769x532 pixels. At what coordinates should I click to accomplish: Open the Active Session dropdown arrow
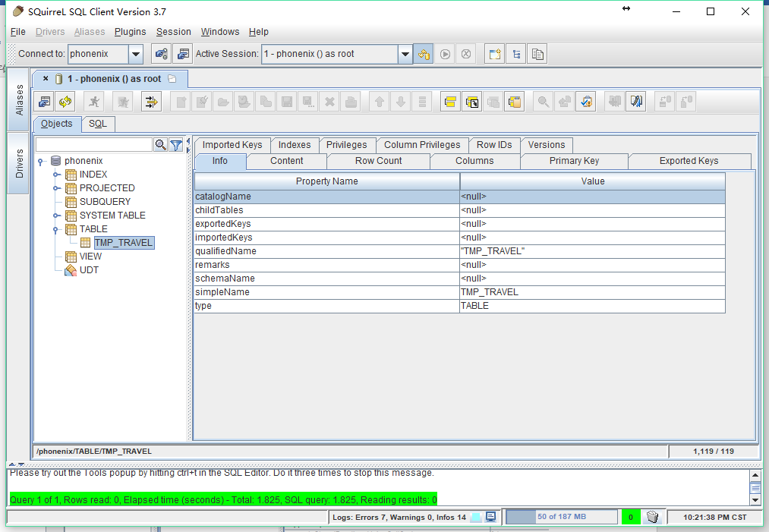coord(405,54)
